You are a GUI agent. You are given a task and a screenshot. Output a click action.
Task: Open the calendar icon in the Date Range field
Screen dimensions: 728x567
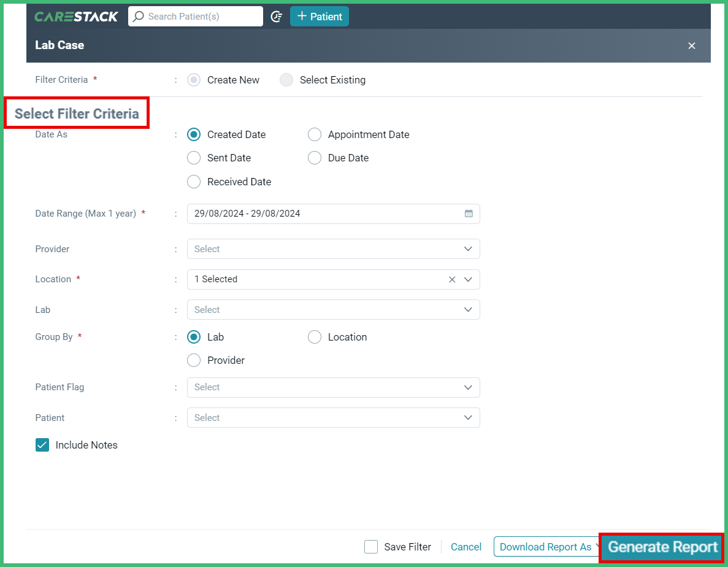tap(469, 214)
